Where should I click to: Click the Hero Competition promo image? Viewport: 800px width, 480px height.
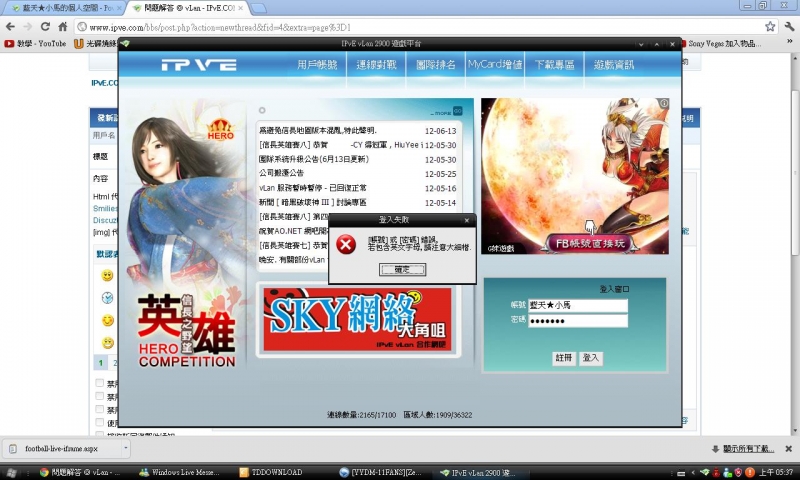tap(184, 235)
